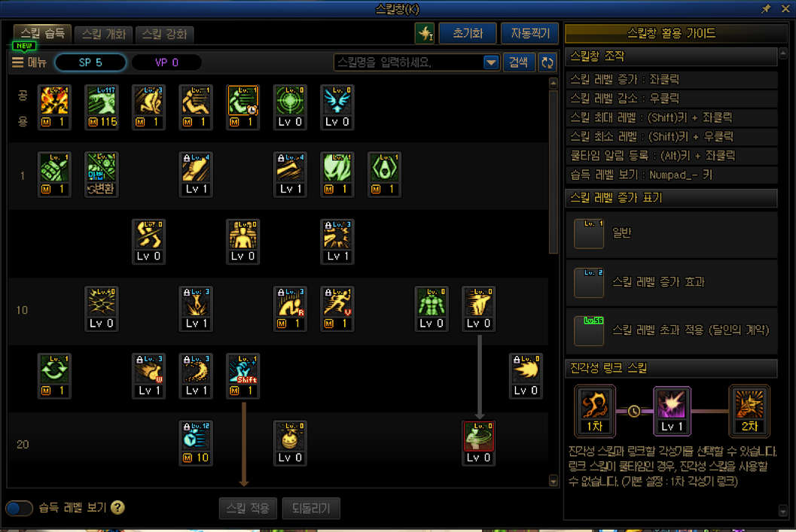
Task: Open the 메뉴 hamburger menu
Action: click(29, 62)
